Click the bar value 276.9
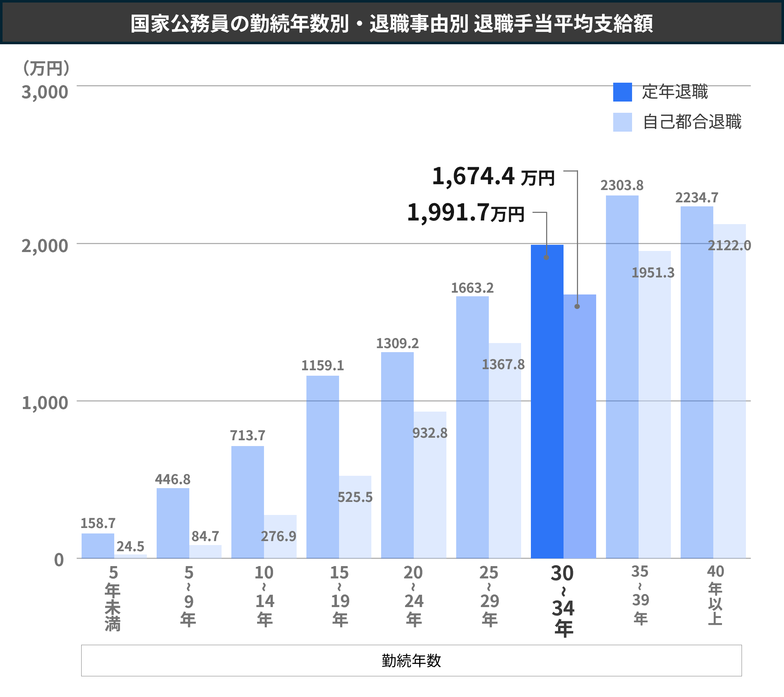 pos(278,536)
